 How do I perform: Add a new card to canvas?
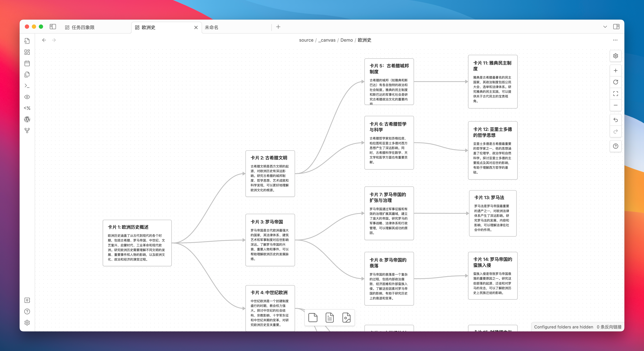[313, 318]
